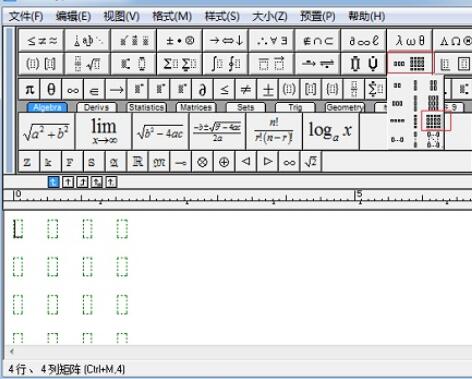This screenshot has height=379, width=472.
Task: Insert a 1x3 row matrix template
Action: pyautogui.click(x=397, y=103)
